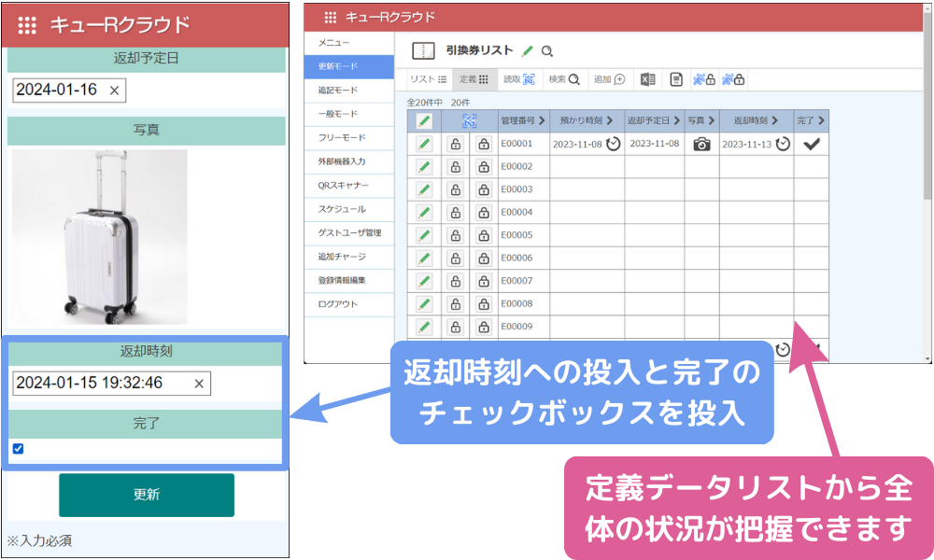934x560 pixels.
Task: Click the QR locked padlock icon in toolbar
Action: (x=733, y=79)
